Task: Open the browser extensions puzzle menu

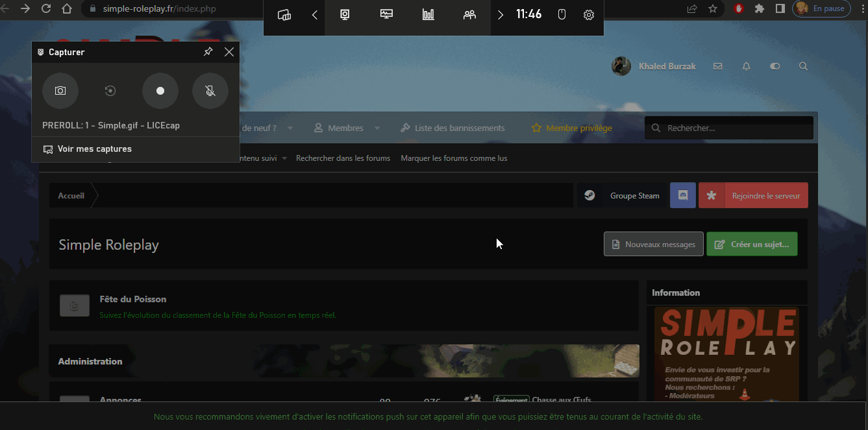Action: click(x=760, y=9)
